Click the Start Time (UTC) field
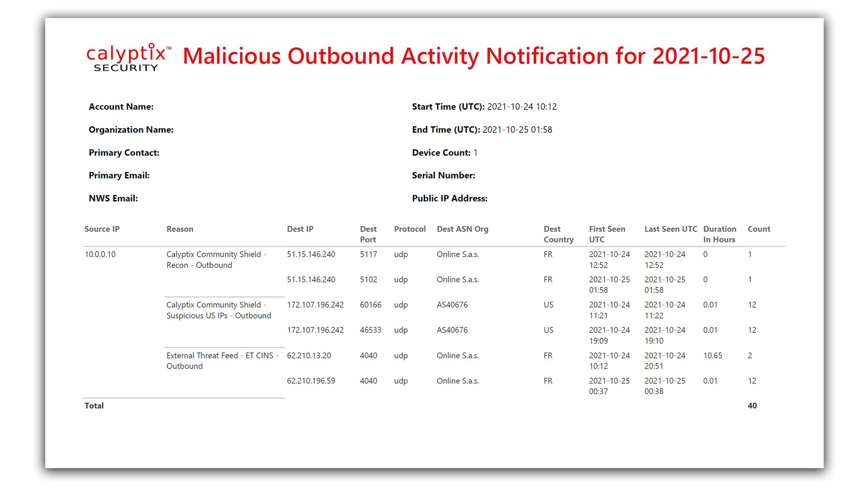This screenshot has height=488, width=868. [x=484, y=107]
